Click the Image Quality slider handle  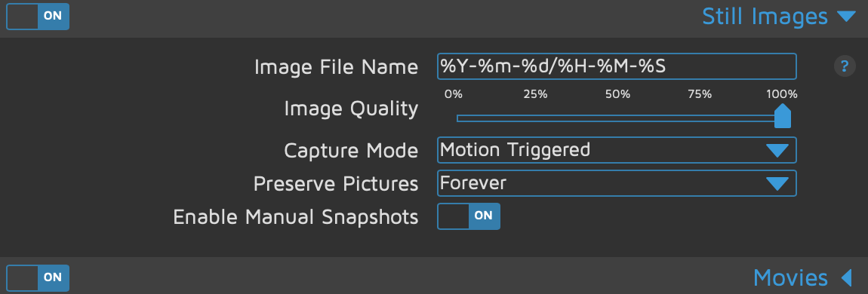[782, 115]
